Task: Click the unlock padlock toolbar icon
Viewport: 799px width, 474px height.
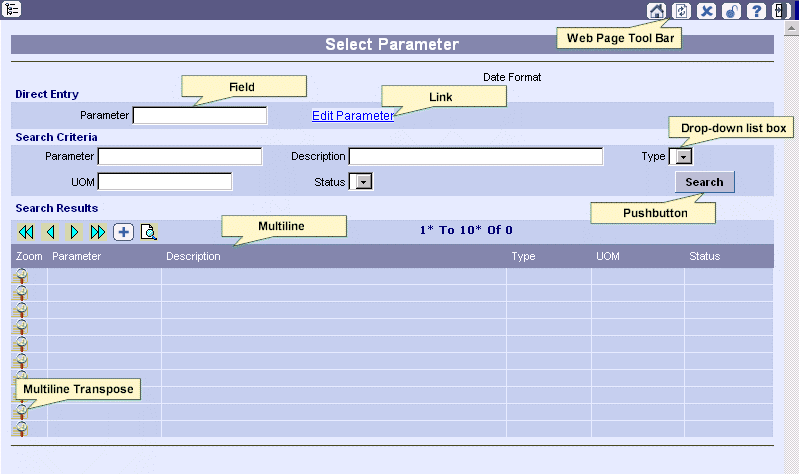Action: point(731,11)
